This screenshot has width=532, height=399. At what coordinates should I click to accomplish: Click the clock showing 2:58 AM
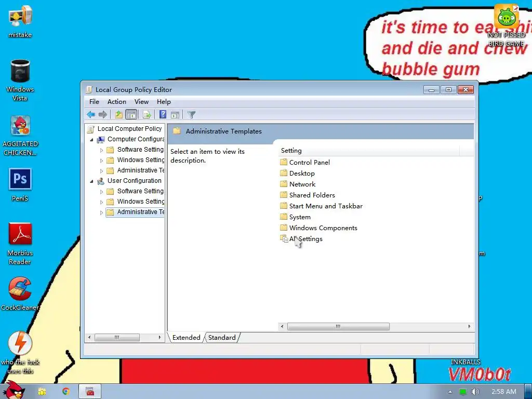(504, 392)
